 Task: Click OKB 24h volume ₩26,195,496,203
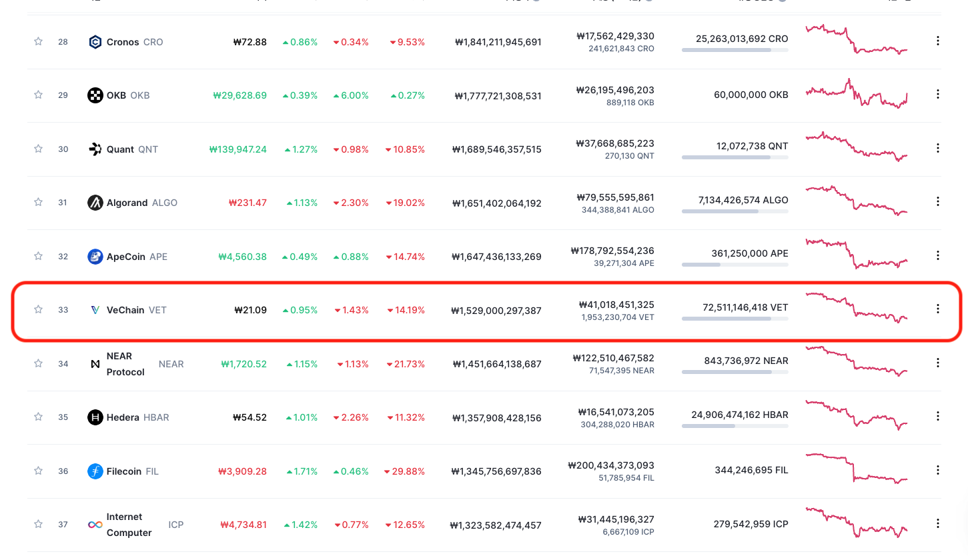pos(615,89)
